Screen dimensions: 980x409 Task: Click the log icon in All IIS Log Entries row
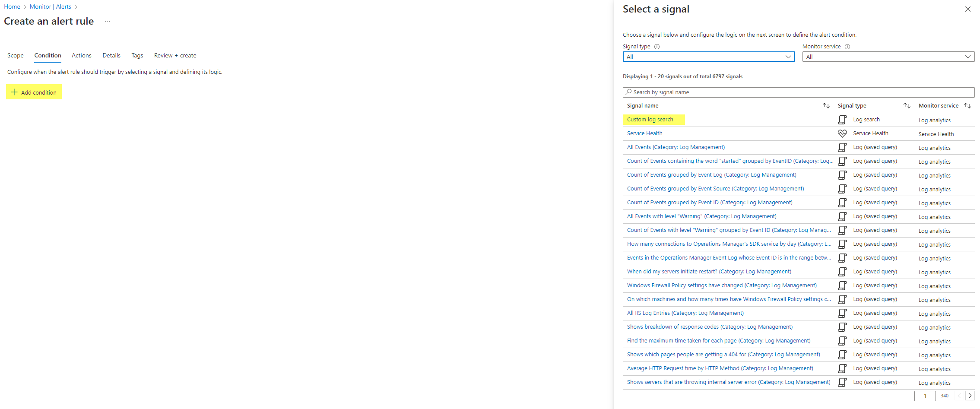[842, 313]
